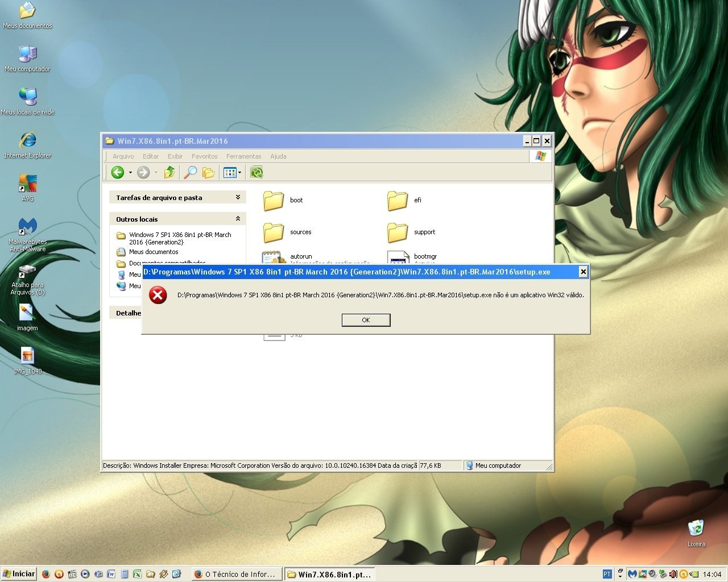Image resolution: width=728 pixels, height=582 pixels.
Task: Click the Detalhes panel header
Action: pos(126,313)
